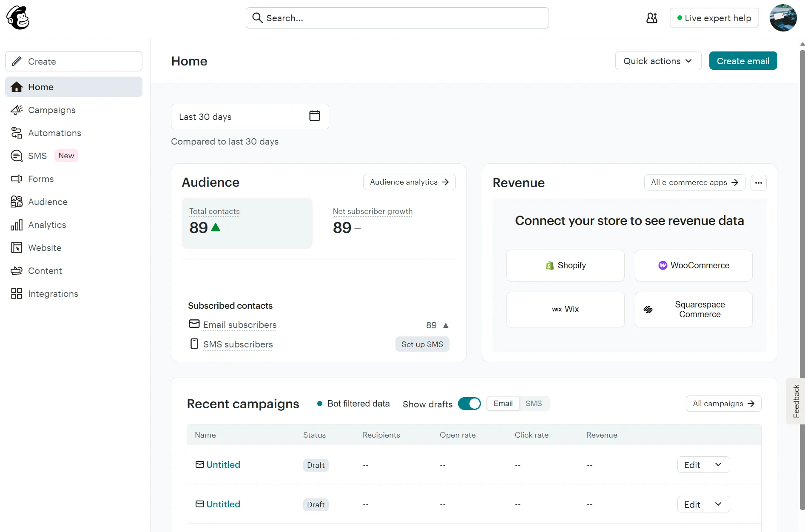The image size is (805, 532).
Task: Open the user profile avatar
Action: (783, 18)
